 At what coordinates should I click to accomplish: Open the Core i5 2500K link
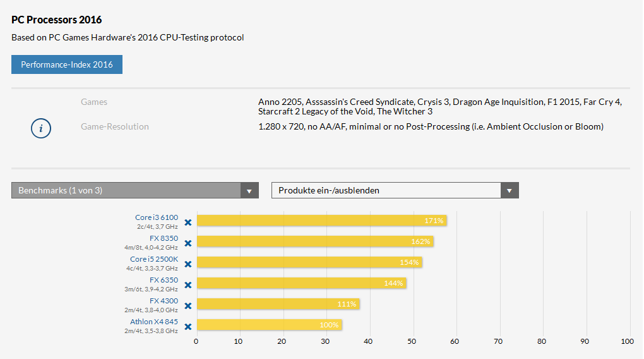[x=154, y=259]
